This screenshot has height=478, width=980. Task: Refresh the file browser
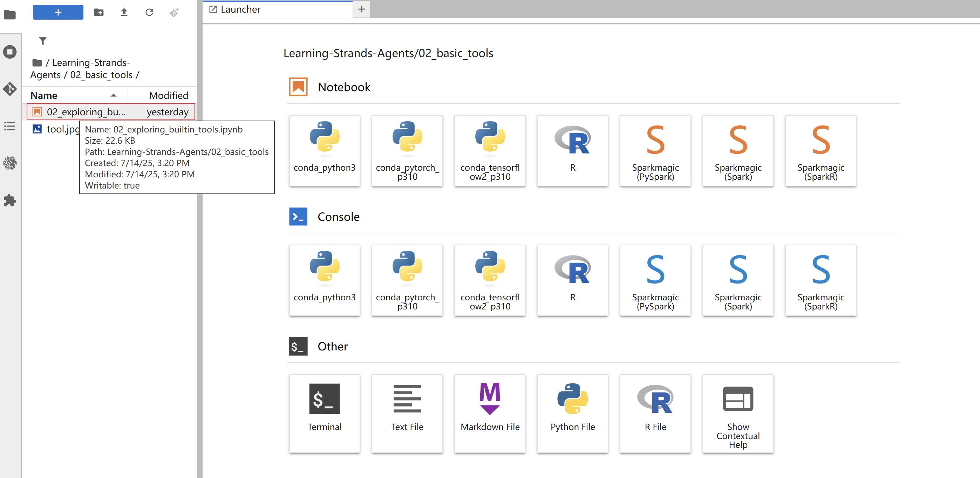click(x=149, y=12)
